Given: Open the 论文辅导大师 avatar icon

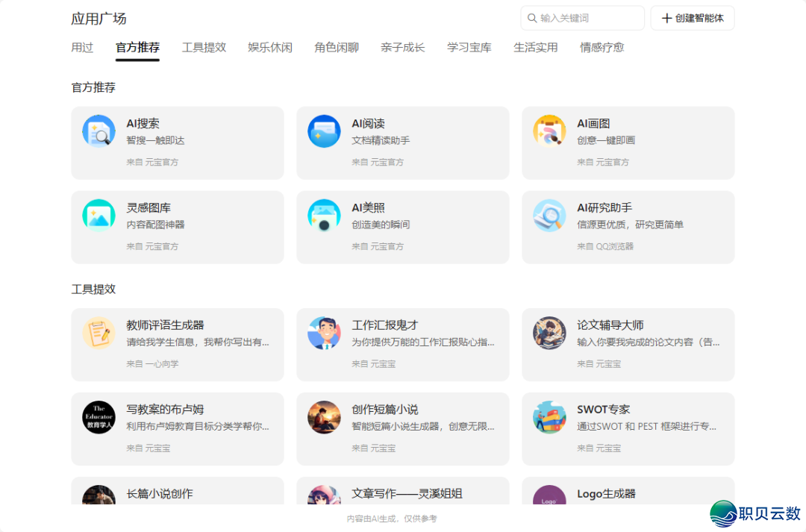Looking at the screenshot, I should (x=549, y=333).
